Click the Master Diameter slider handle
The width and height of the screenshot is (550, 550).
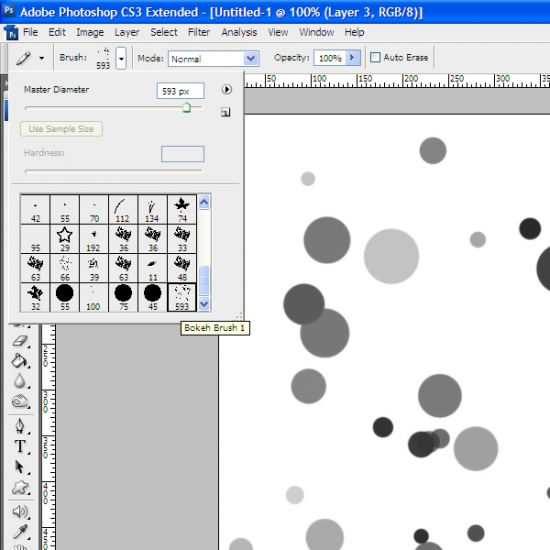187,107
